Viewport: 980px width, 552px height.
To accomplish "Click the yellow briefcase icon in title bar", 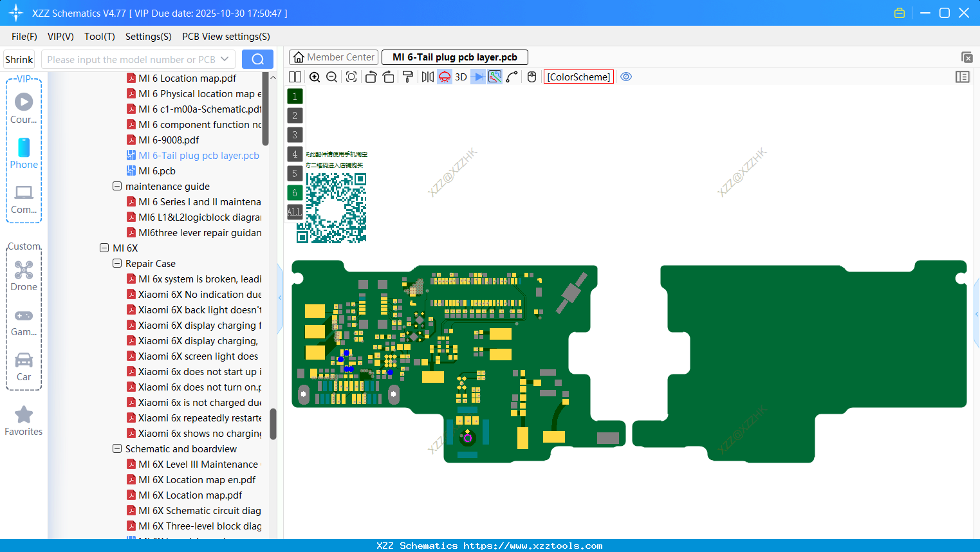I will [x=900, y=13].
